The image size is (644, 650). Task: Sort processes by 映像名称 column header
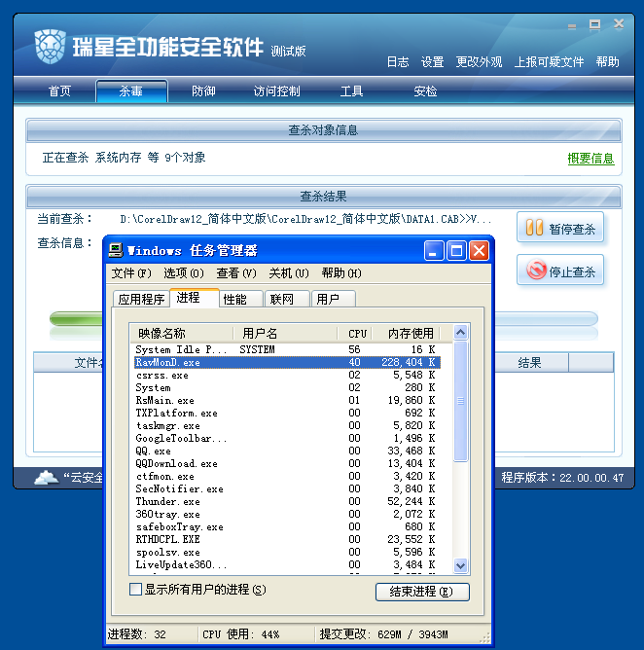tap(181, 333)
